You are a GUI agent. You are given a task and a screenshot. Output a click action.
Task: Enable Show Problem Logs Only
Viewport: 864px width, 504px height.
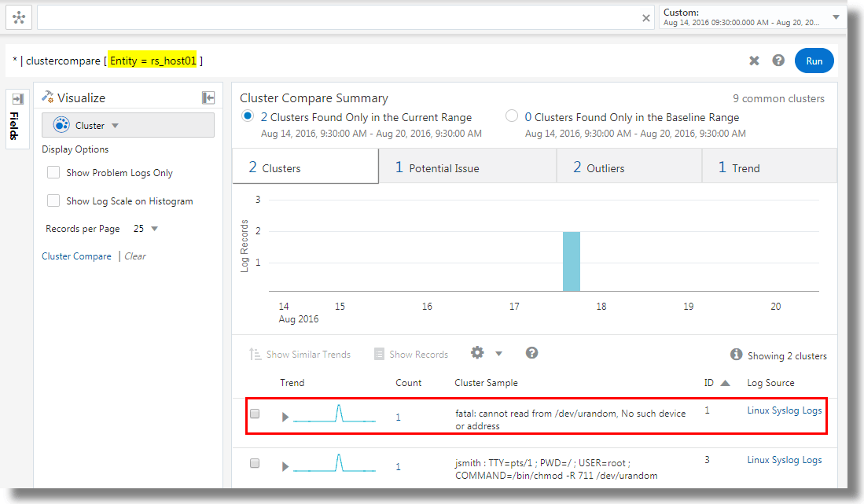[x=53, y=172]
